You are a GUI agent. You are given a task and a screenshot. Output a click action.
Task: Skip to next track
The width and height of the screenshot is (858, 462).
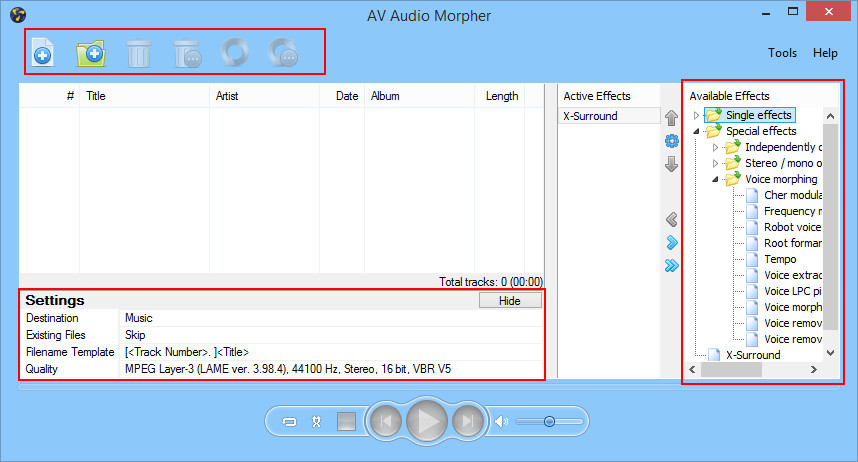(x=468, y=421)
